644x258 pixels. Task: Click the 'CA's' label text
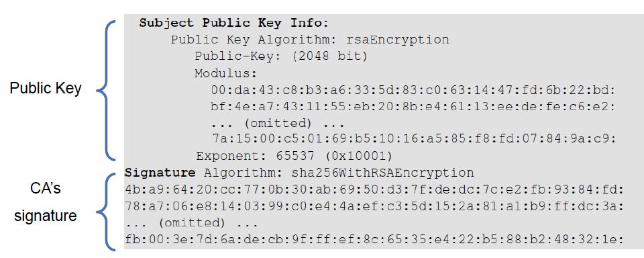46,189
